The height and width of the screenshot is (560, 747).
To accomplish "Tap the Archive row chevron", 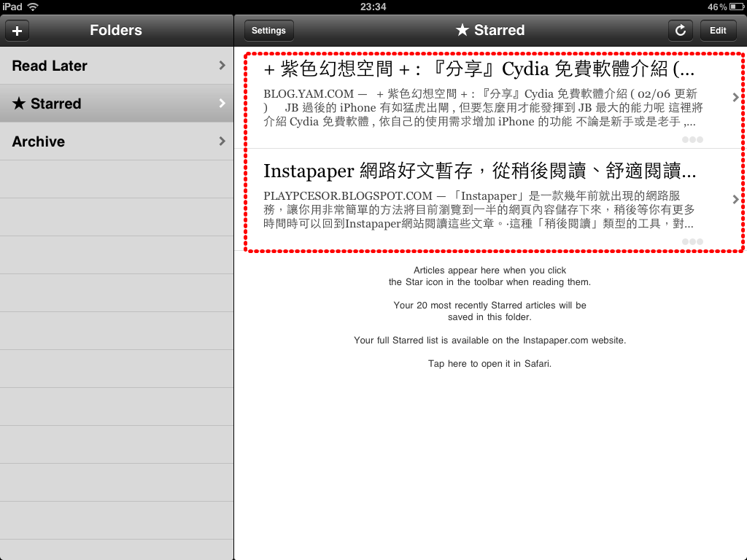I will tap(222, 141).
